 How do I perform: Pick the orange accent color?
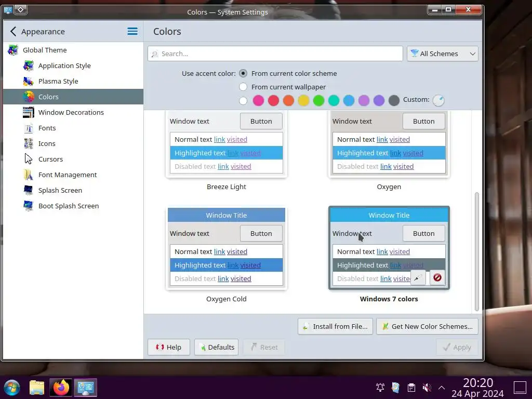pyautogui.click(x=288, y=101)
